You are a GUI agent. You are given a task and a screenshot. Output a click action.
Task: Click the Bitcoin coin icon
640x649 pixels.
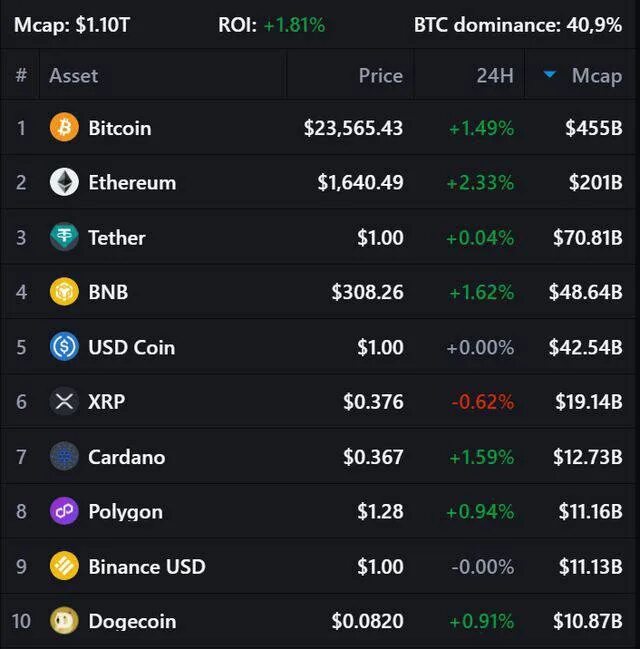[x=64, y=127]
